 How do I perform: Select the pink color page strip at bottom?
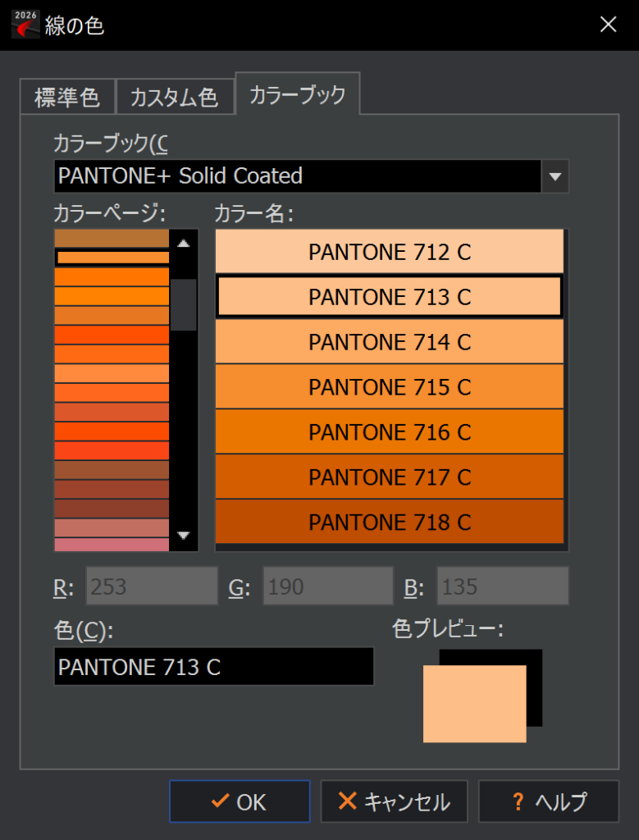coord(112,545)
